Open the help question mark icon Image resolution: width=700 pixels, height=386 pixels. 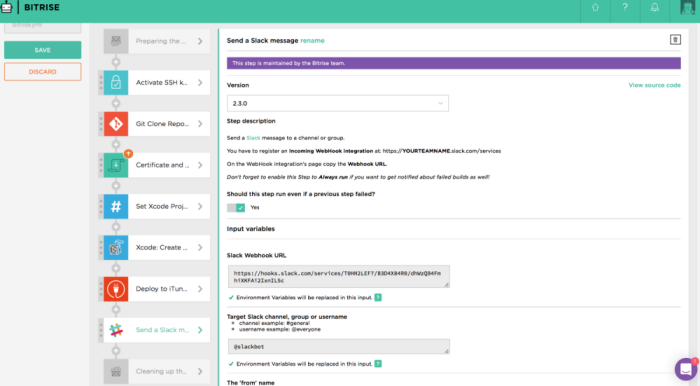pos(625,7)
